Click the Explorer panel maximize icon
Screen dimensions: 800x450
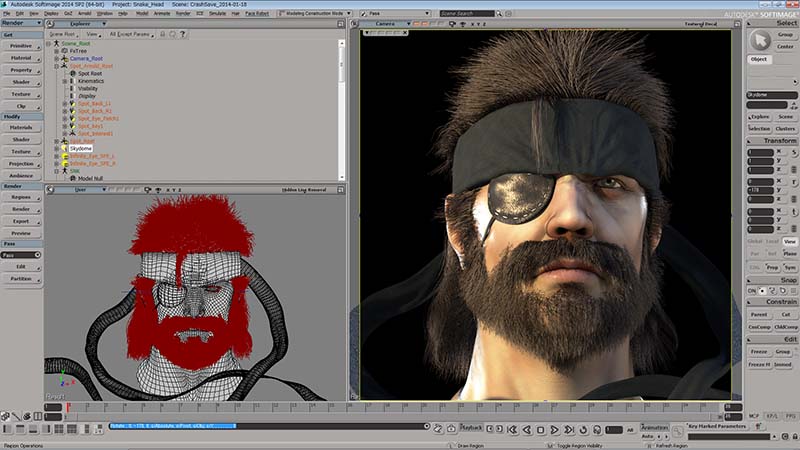tap(340, 24)
